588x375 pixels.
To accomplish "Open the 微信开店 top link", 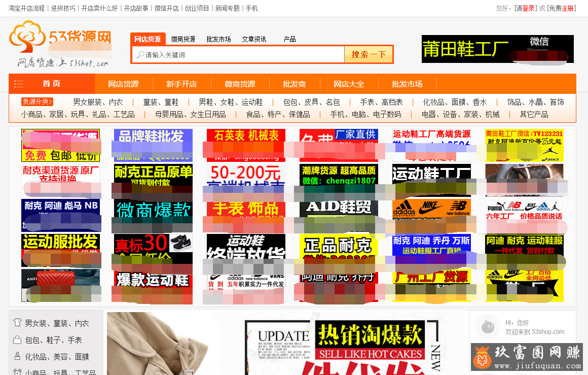I will (166, 8).
